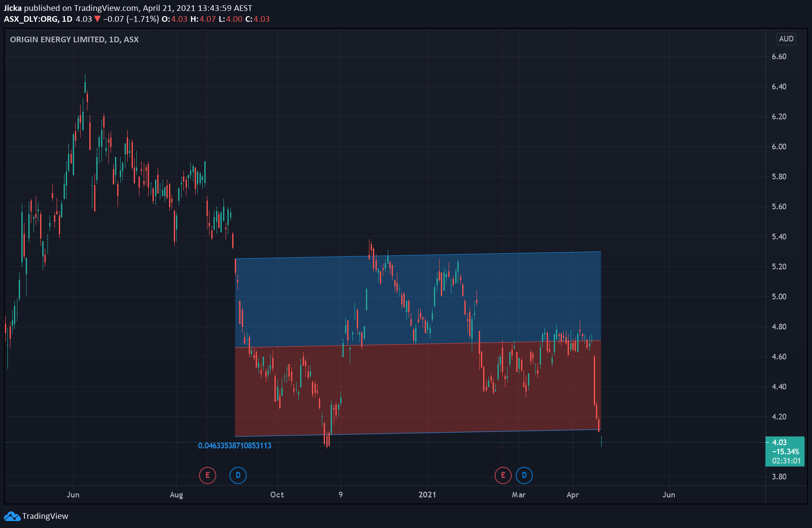Click the 3.80 price axis label
This screenshot has width=812, height=528.
[779, 477]
